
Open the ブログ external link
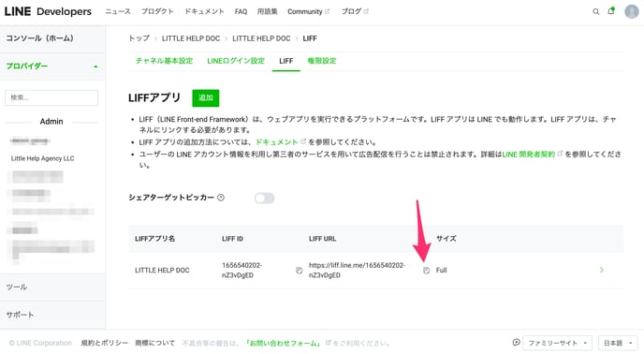(x=355, y=11)
